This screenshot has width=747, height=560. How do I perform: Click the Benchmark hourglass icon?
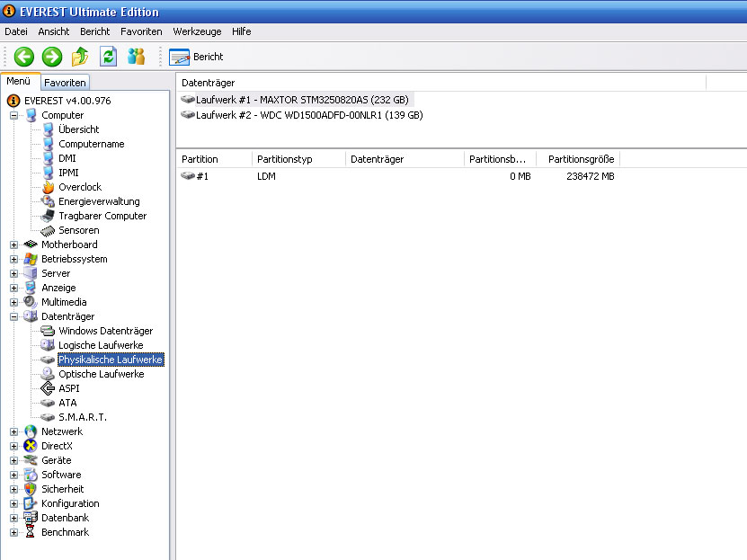(x=31, y=532)
